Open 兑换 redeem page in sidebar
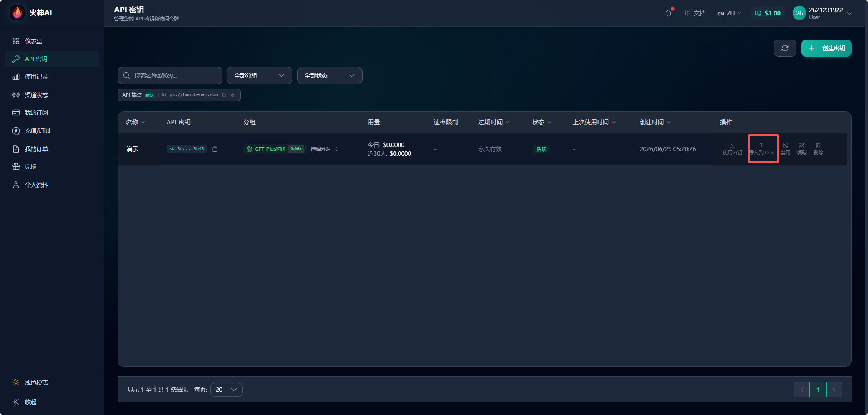This screenshot has width=868, height=415. (x=52, y=167)
